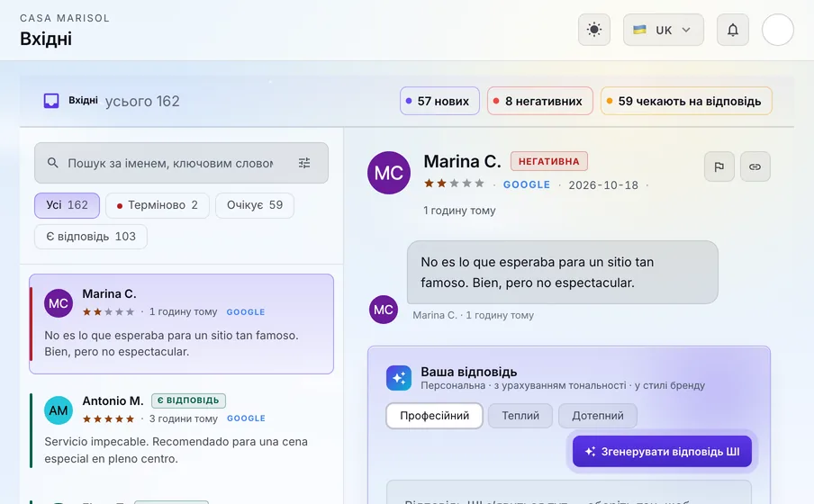This screenshot has width=814, height=504.
Task: Click Згенерувати відповідь ШІ button
Action: (662, 451)
